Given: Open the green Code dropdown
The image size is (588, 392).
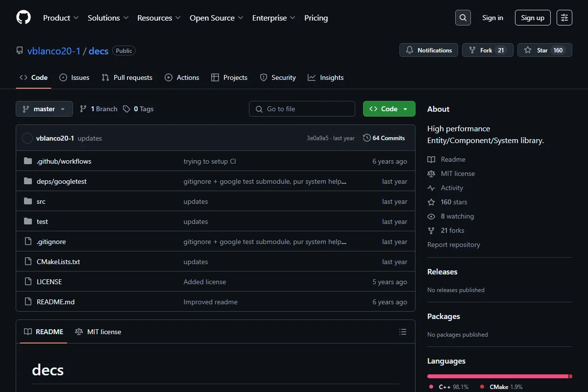Looking at the screenshot, I should point(389,109).
